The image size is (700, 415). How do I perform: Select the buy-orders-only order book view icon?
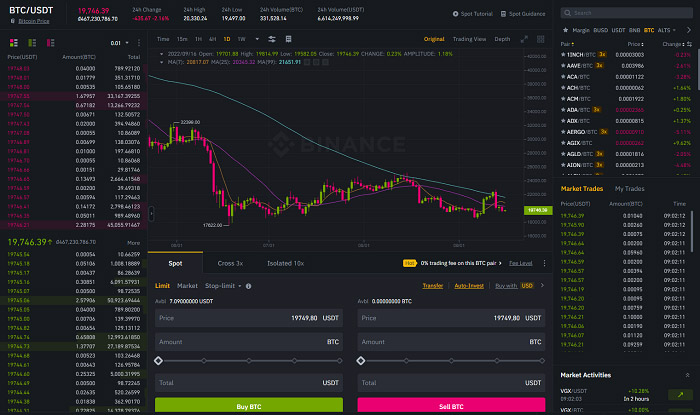point(32,43)
